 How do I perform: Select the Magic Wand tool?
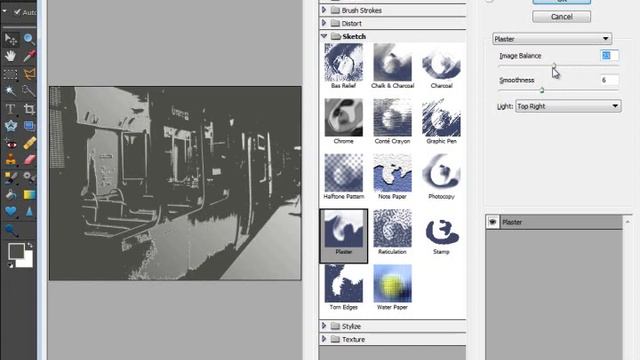(x=11, y=91)
